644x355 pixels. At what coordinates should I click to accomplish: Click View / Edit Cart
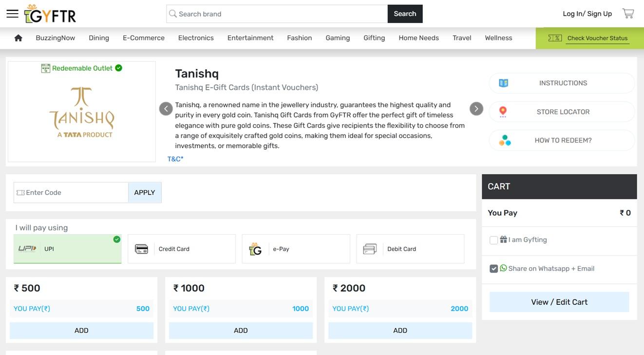[x=559, y=302]
